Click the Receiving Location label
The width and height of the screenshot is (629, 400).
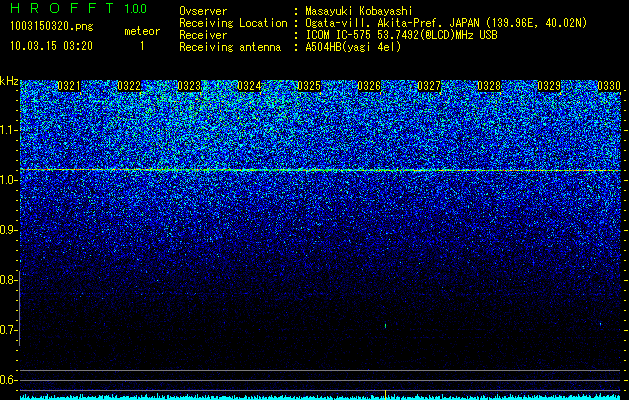click(233, 23)
